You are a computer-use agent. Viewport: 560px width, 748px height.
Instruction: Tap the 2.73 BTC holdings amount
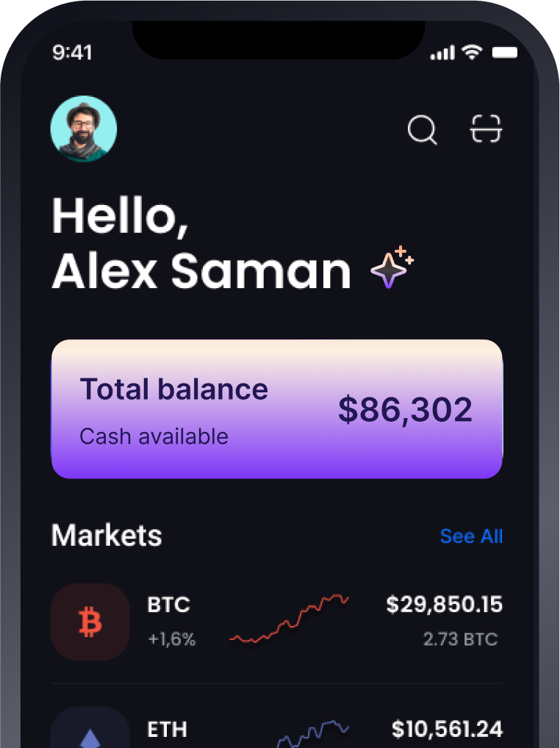point(460,639)
